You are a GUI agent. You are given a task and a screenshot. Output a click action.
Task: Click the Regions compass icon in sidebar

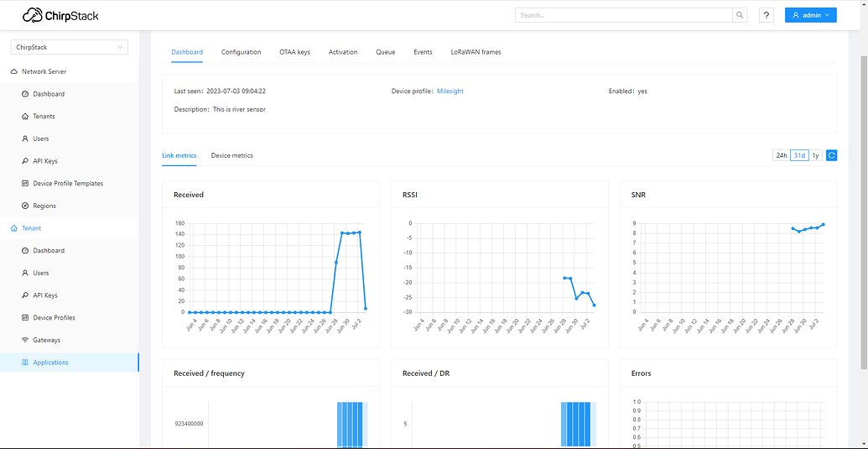[x=25, y=206]
